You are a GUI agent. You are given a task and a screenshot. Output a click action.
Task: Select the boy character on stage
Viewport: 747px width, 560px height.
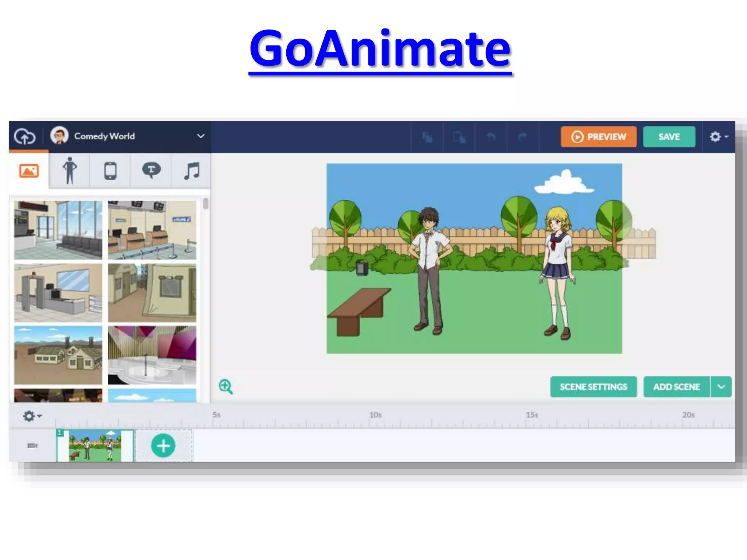(x=430, y=271)
